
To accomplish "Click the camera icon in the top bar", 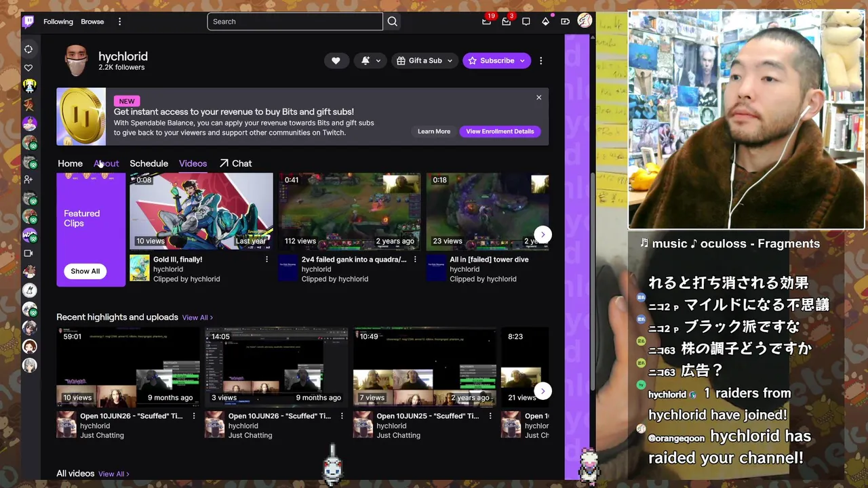I will coord(566,22).
